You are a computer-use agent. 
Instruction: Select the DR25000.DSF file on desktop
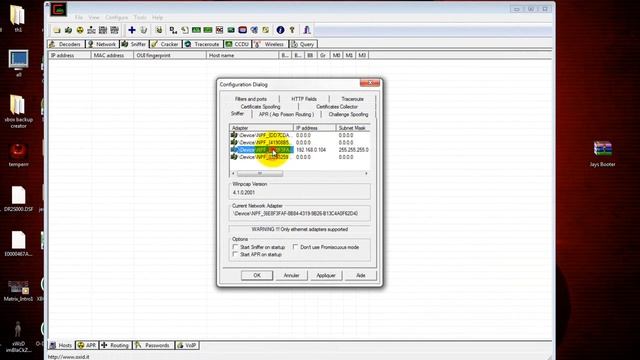18,199
